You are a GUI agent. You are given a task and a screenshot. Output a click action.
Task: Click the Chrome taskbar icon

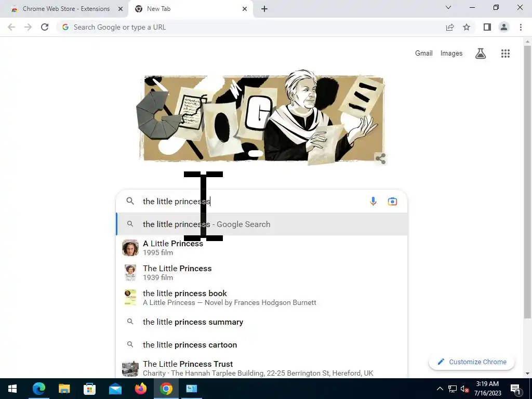click(166, 389)
